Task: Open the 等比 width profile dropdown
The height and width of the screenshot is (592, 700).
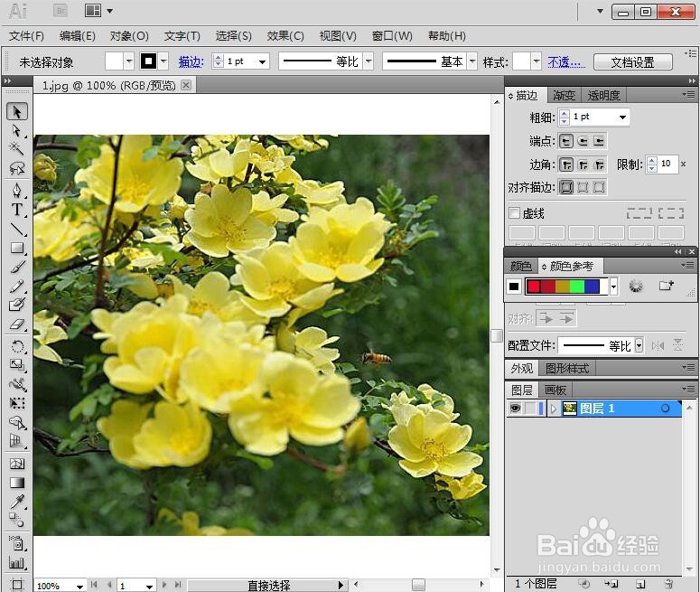Action: point(369,61)
